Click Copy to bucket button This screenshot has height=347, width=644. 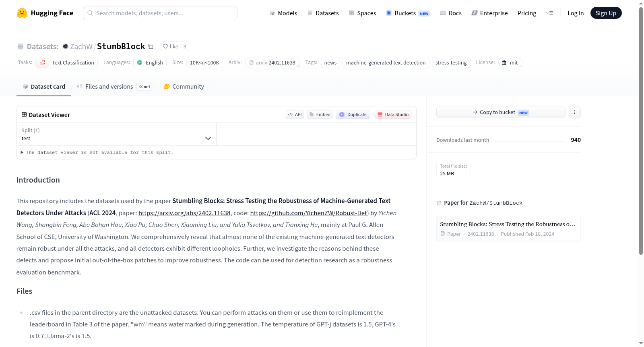tap(501, 112)
